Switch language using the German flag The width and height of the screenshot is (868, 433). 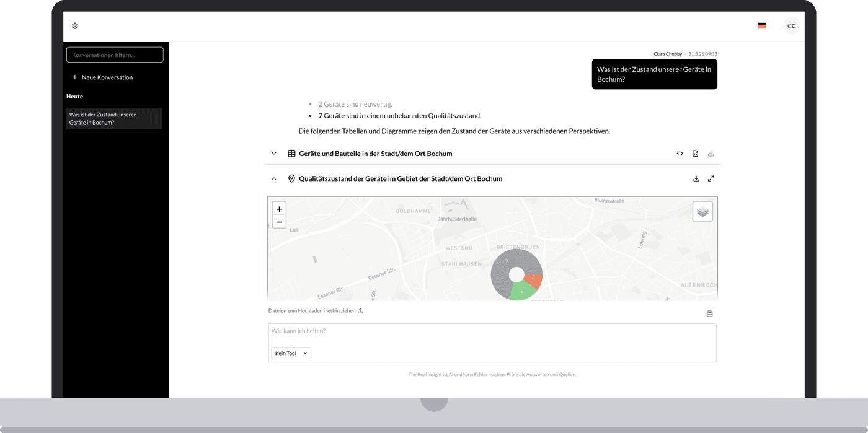761,26
